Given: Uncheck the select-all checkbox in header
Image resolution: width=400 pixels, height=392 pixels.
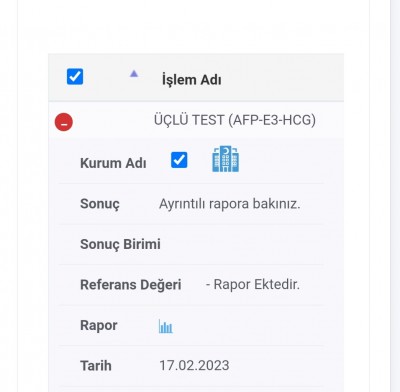Looking at the screenshot, I should click(x=75, y=77).
